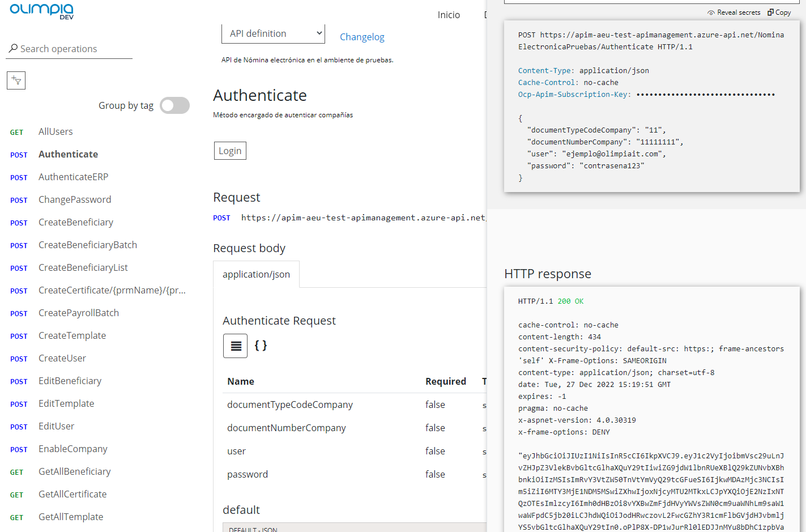Image resolution: width=806 pixels, height=532 pixels.
Task: Open the API definition dropdown
Action: (x=273, y=33)
